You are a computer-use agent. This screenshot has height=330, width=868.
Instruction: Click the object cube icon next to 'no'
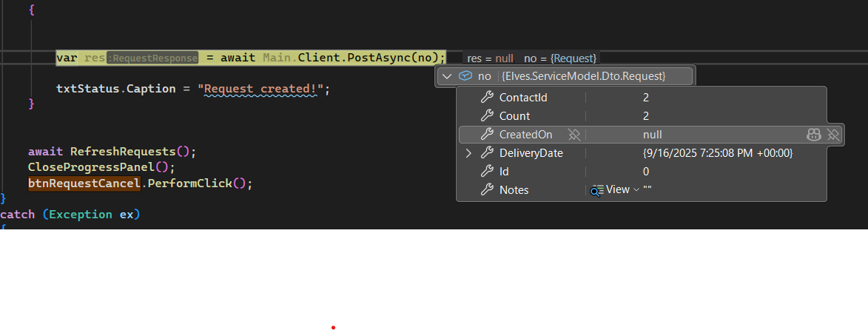465,76
